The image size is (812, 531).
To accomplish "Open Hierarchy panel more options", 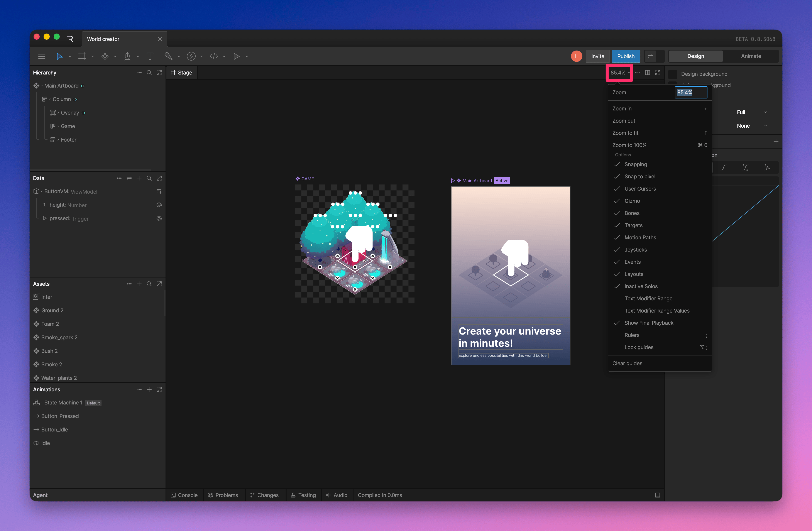I will tap(139, 73).
